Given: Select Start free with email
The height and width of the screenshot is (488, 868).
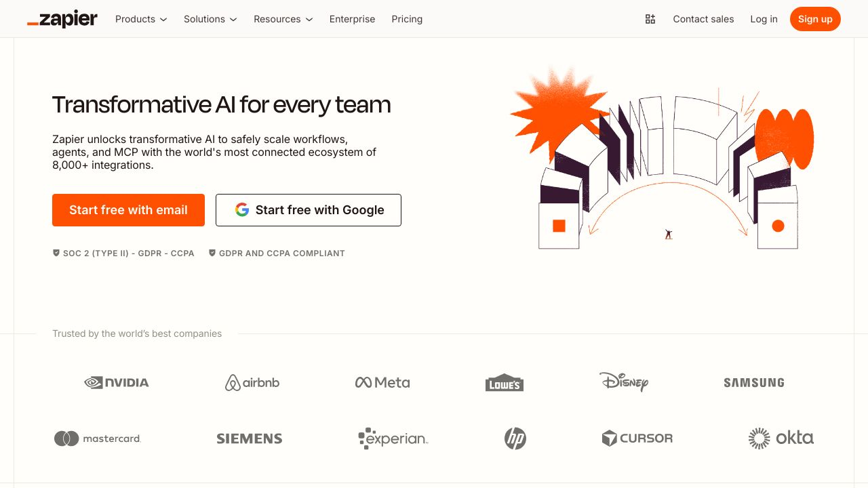Looking at the screenshot, I should (128, 210).
